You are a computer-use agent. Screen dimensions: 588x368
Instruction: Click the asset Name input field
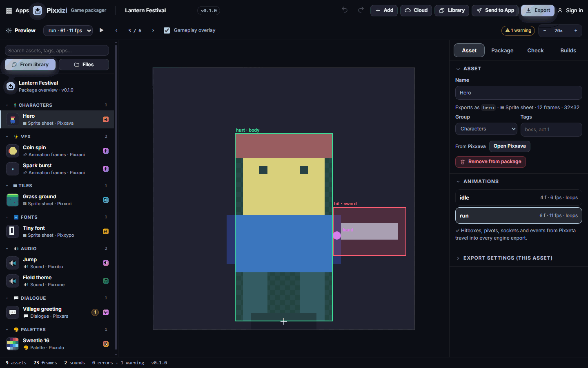point(519,93)
